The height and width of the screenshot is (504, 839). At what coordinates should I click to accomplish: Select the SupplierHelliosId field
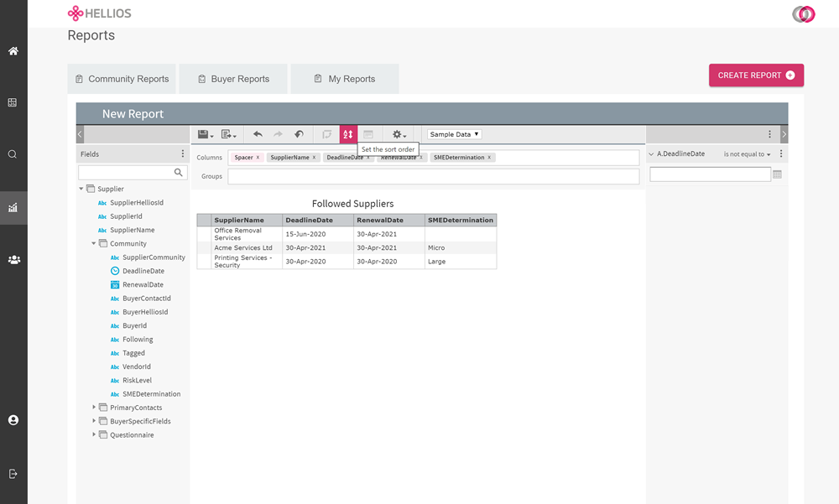coord(137,203)
